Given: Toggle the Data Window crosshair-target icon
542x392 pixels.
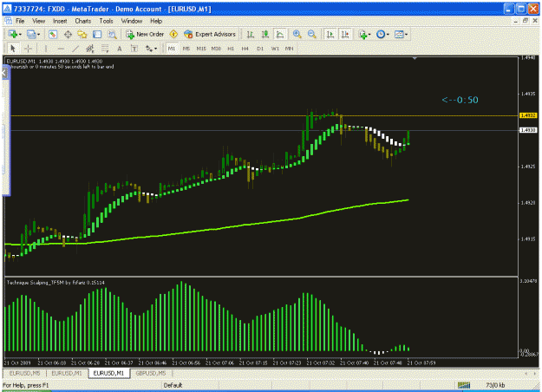Looking at the screenshot, I should 68,34.
